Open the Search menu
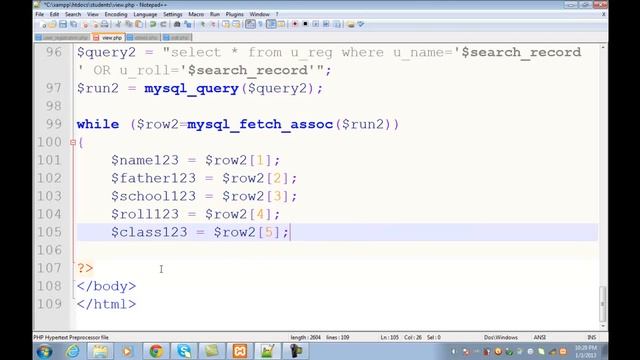Screen dimensions: 640x360 click(x=73, y=14)
